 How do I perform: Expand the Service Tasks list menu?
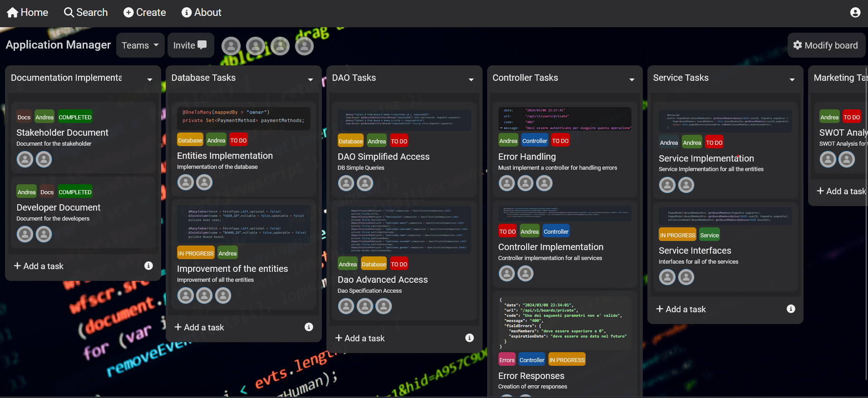[x=792, y=79]
